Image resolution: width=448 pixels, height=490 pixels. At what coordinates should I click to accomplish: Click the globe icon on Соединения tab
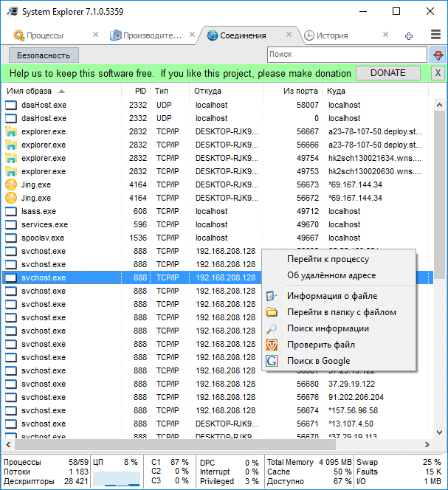coord(213,35)
